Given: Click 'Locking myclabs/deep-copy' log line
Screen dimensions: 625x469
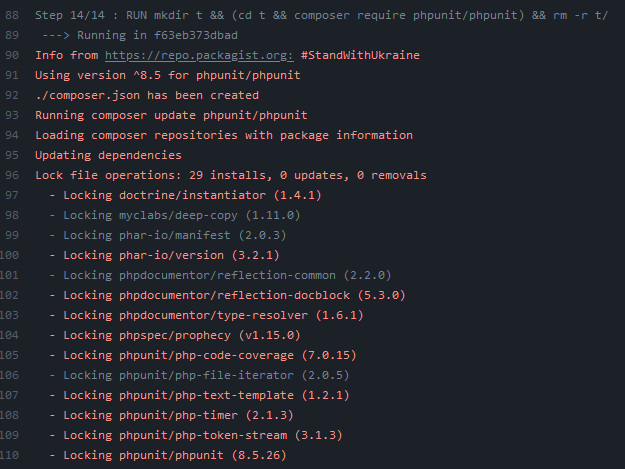Looking at the screenshot, I should point(175,215).
